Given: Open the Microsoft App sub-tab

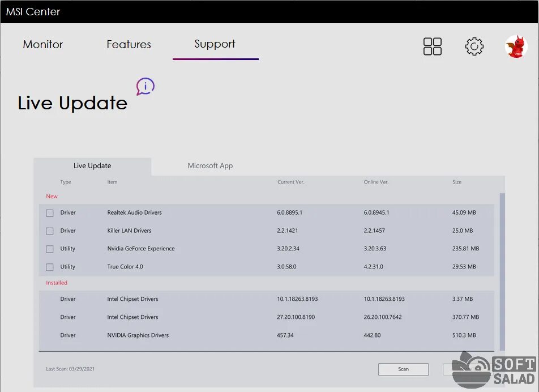Looking at the screenshot, I should [x=210, y=166].
